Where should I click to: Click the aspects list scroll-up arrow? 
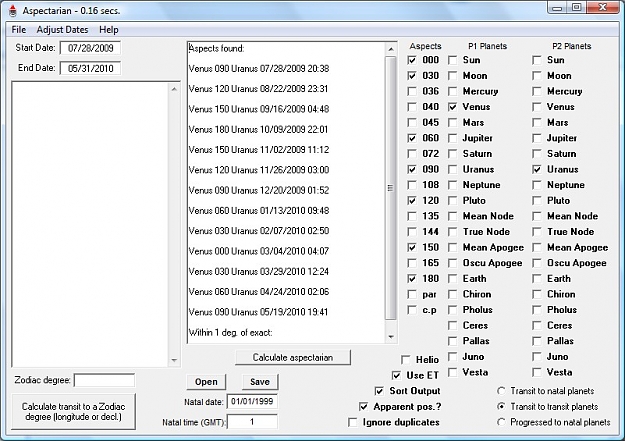[x=391, y=49]
